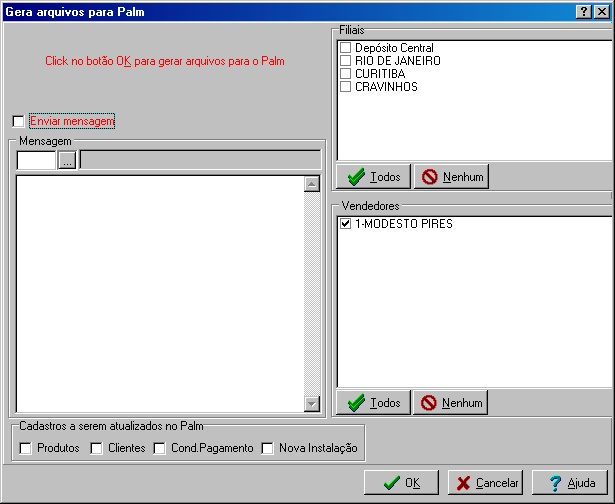Image resolution: width=615 pixels, height=504 pixels.
Task: Select the CURITIBA list row text
Action: [x=380, y=74]
